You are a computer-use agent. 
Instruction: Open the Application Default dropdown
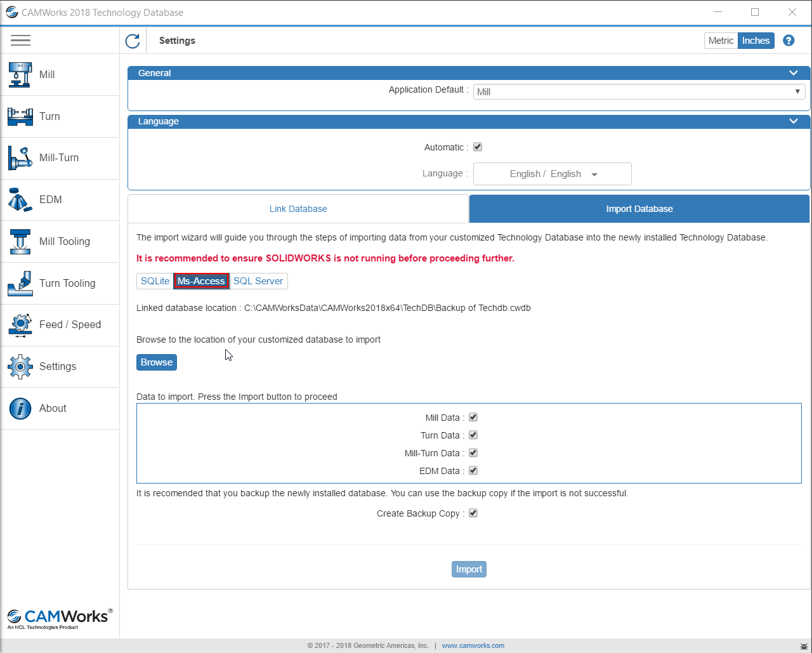pyautogui.click(x=639, y=91)
